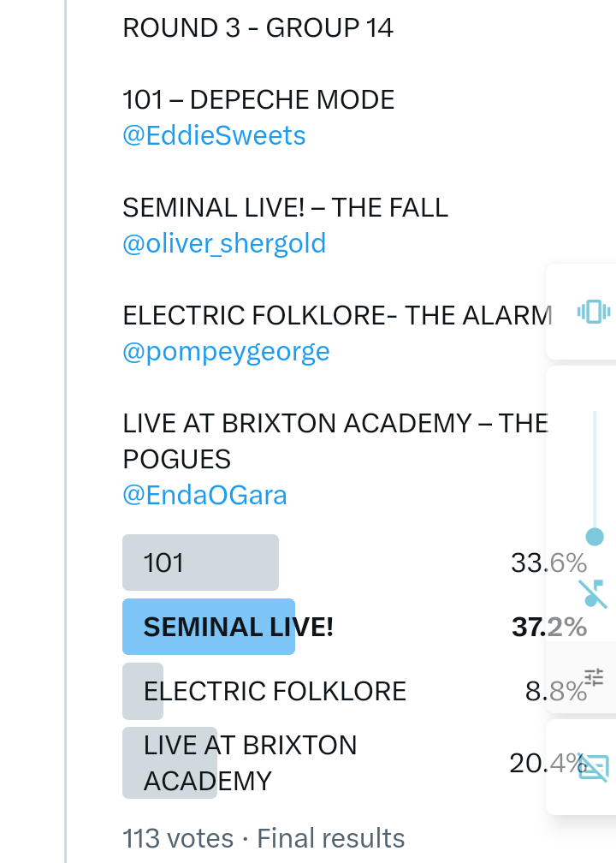Open volume settings via the sliders icon
616x863 pixels.
click(x=594, y=677)
